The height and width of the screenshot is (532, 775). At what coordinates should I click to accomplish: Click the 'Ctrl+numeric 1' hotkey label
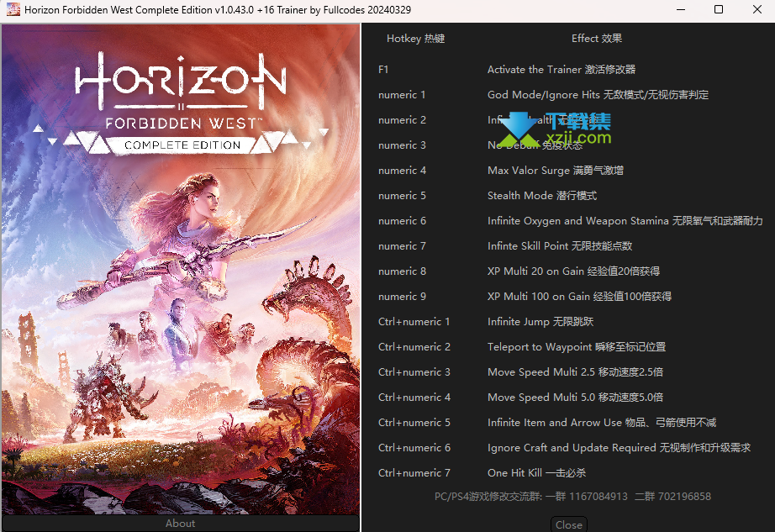click(414, 322)
